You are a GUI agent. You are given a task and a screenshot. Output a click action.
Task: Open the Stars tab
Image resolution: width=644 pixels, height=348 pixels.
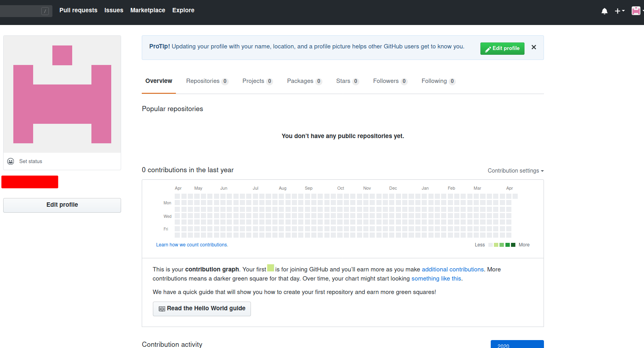pos(347,81)
